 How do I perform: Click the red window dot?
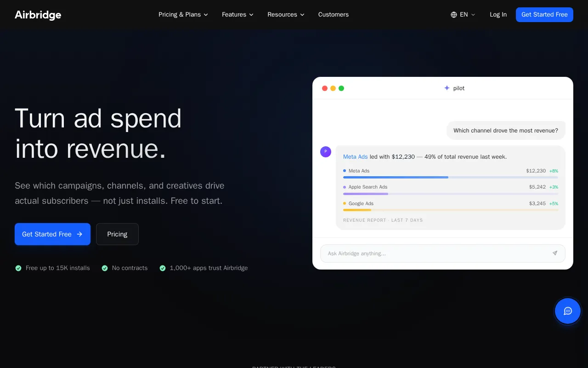pyautogui.click(x=325, y=88)
